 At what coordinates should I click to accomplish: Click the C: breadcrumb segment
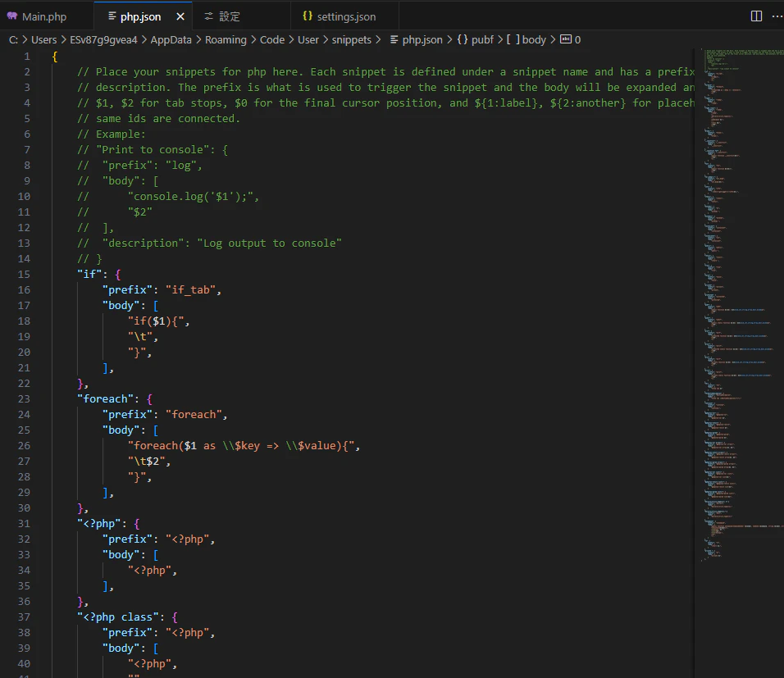tap(13, 39)
